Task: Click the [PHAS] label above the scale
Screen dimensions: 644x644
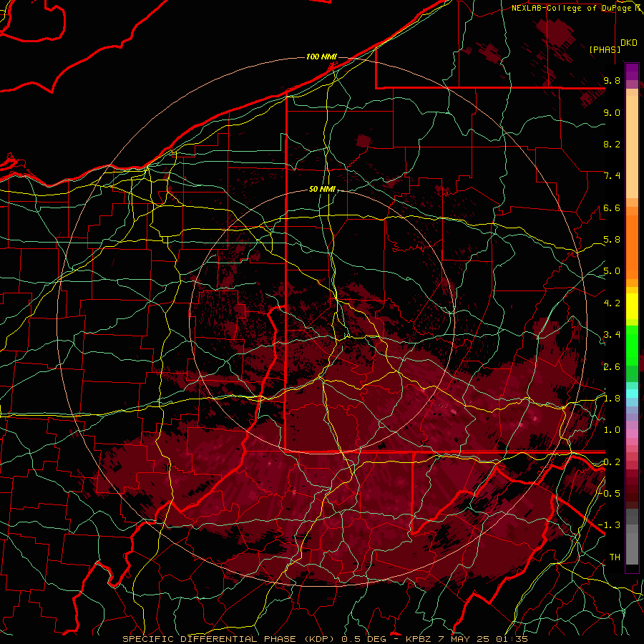Action: click(605, 49)
